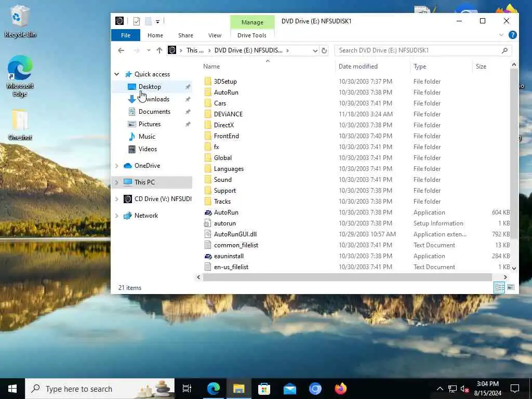
Task: Select the AutoRunGUI.dll file icon
Action: 208,234
